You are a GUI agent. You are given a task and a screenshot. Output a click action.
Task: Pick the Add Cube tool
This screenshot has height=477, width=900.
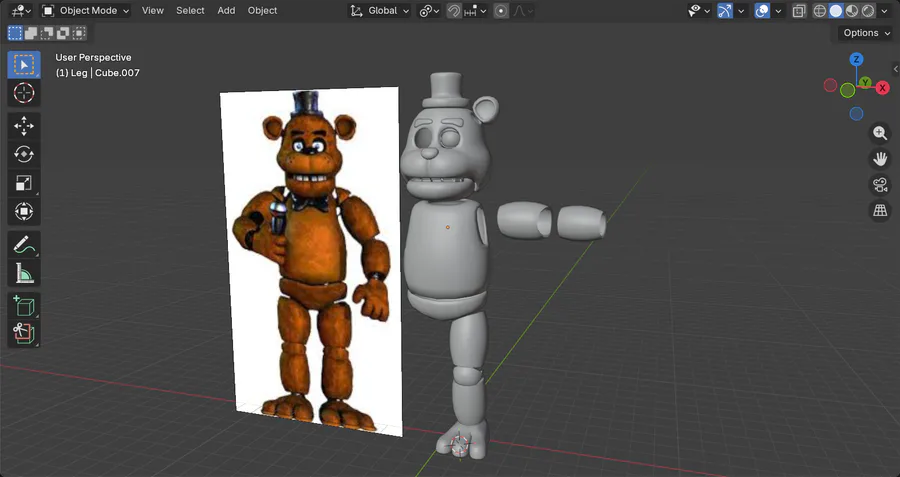pos(24,307)
